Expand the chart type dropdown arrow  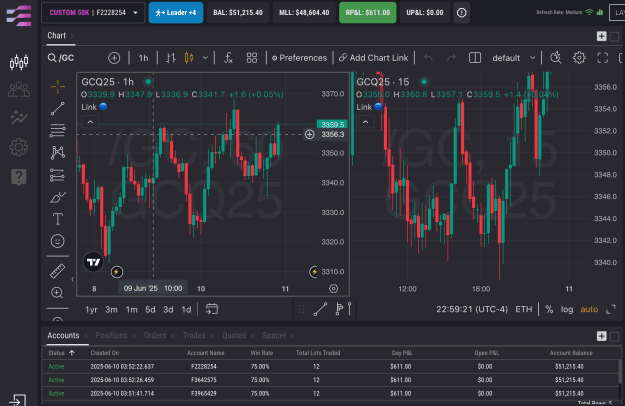pyautogui.click(x=205, y=58)
